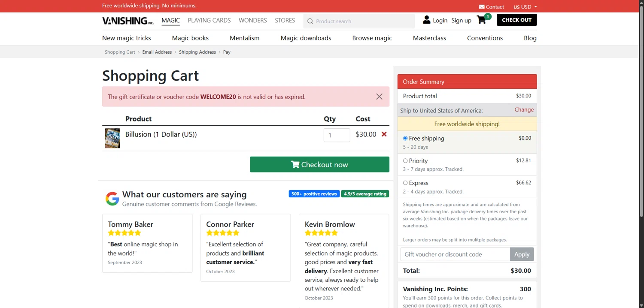Image resolution: width=644 pixels, height=308 pixels.
Task: Focus the Product search field
Action: [x=359, y=21]
